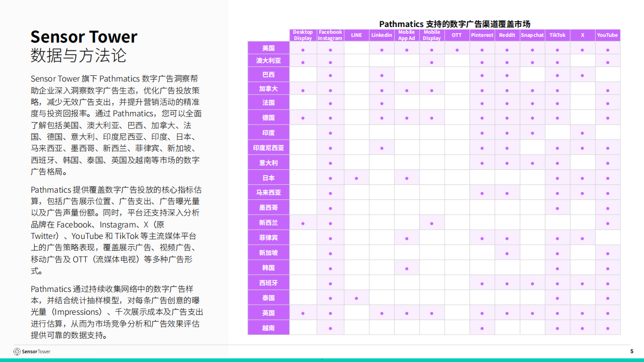Click the 'Mobile App Ad' column header
Image resolution: width=644 pixels, height=362 pixels.
point(407,35)
